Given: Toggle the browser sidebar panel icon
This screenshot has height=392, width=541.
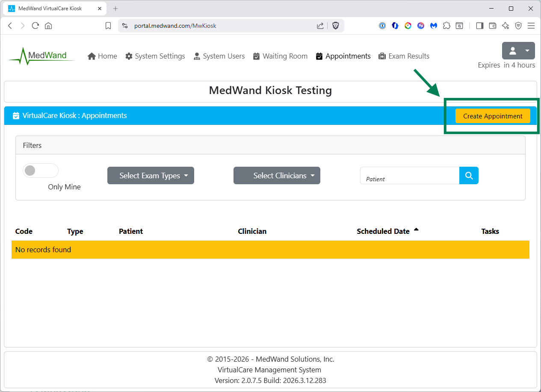Looking at the screenshot, I should 479,26.
